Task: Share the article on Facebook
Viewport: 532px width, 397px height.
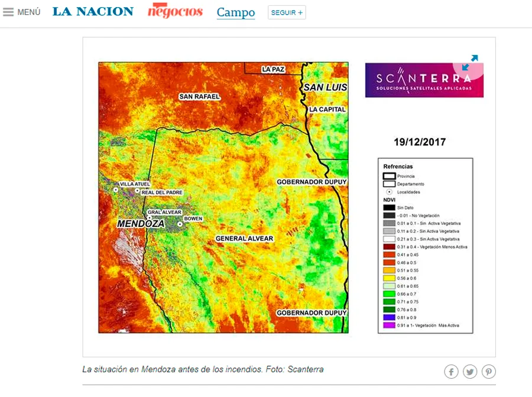Action: coord(452,372)
